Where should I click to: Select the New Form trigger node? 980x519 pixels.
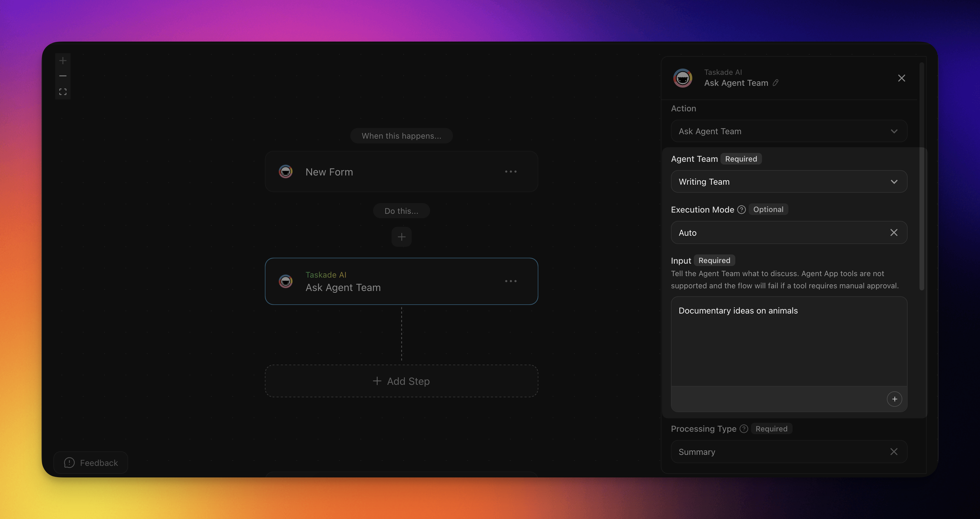click(x=381, y=172)
